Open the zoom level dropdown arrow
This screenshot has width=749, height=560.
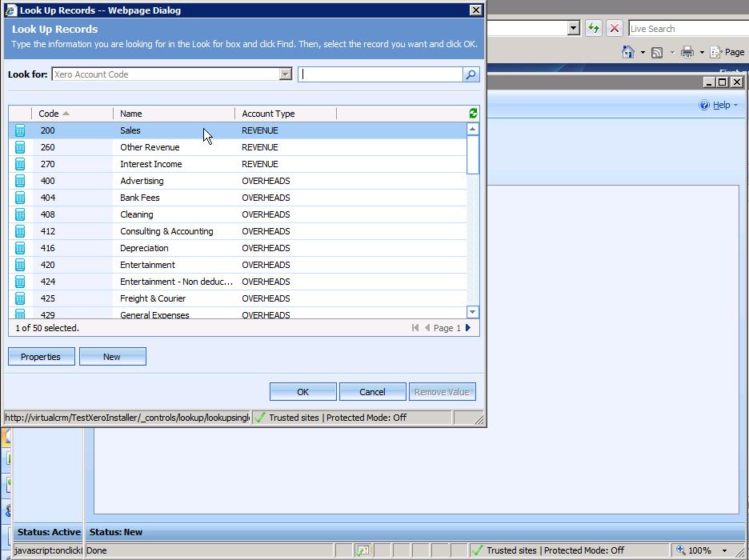(725, 550)
